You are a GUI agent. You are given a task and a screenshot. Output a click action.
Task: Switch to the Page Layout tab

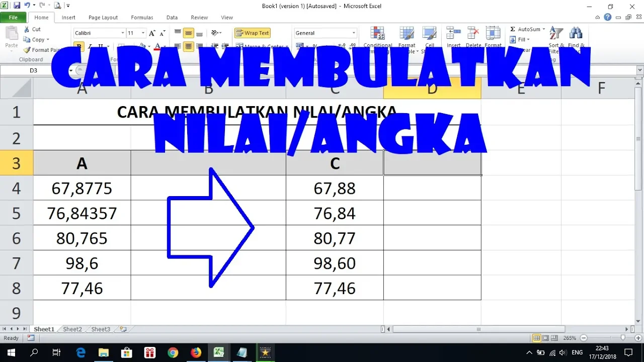[x=103, y=18]
